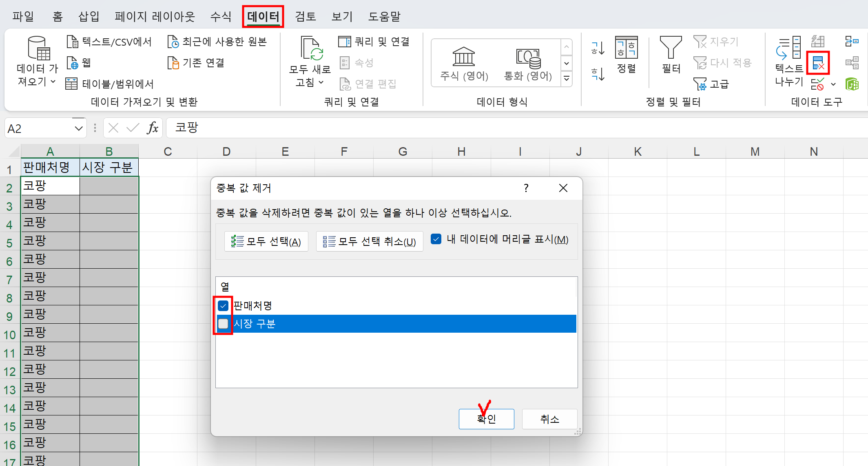Click the Remove Duplicates icon
Image resolution: width=868 pixels, height=466 pixels.
click(818, 63)
